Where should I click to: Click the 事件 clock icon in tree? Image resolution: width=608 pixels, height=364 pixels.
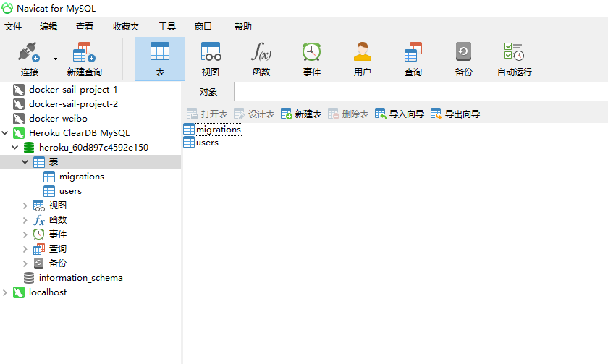[x=39, y=234]
